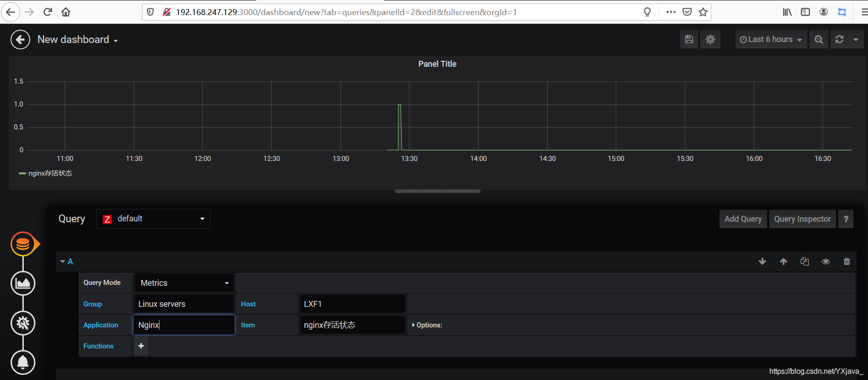Save page to Pocket
868x380 pixels.
click(687, 12)
